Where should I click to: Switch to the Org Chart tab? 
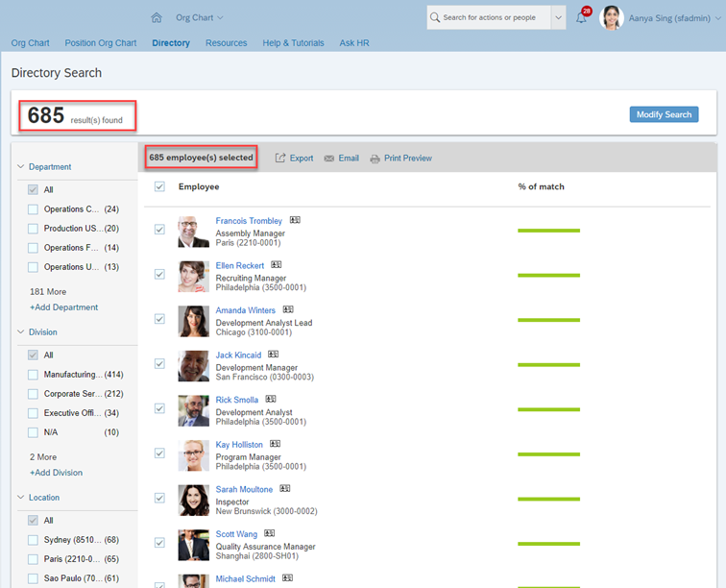(x=30, y=43)
